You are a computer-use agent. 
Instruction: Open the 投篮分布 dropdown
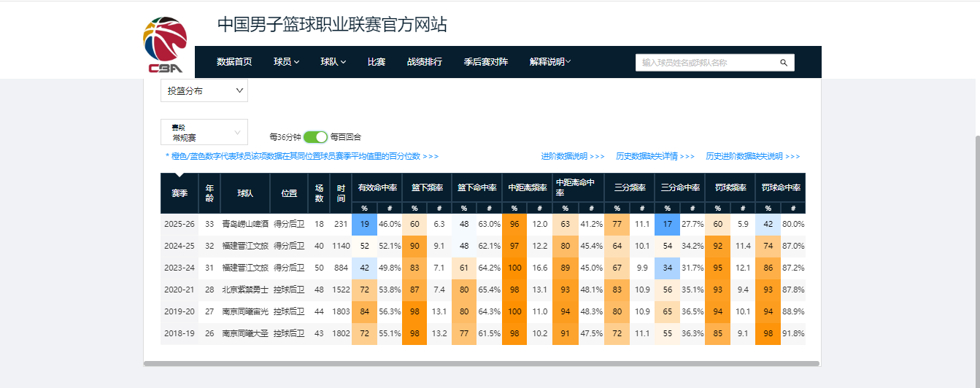point(204,90)
